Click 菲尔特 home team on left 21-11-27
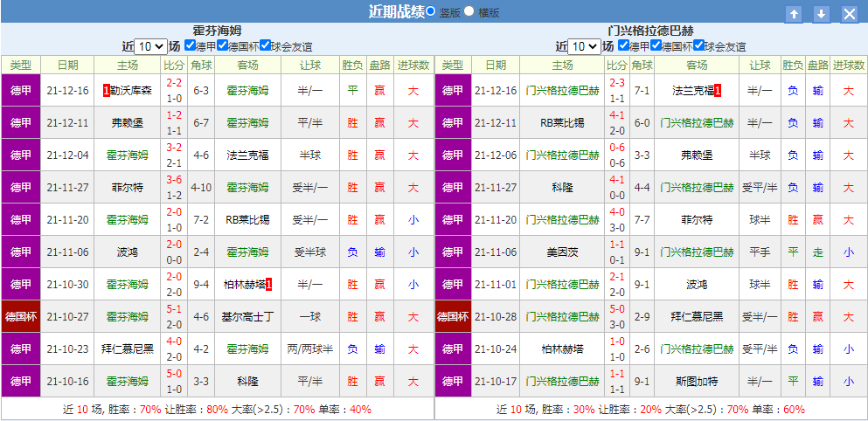This screenshot has height=421, width=868. point(128,188)
